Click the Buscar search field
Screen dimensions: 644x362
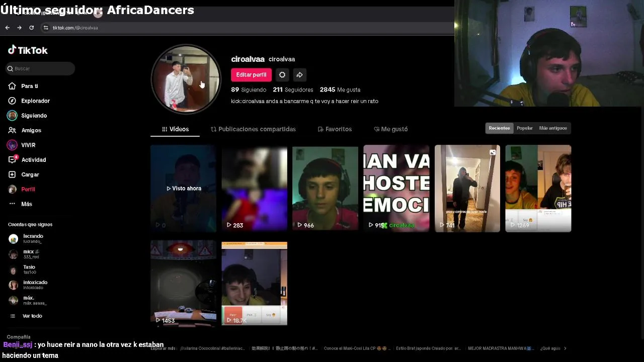[x=40, y=68]
